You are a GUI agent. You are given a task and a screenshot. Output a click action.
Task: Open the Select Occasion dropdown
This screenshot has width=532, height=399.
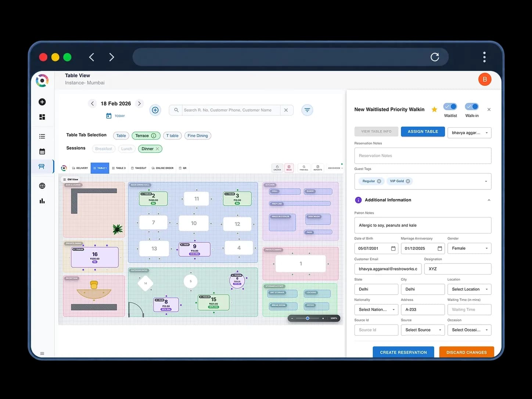pyautogui.click(x=469, y=330)
